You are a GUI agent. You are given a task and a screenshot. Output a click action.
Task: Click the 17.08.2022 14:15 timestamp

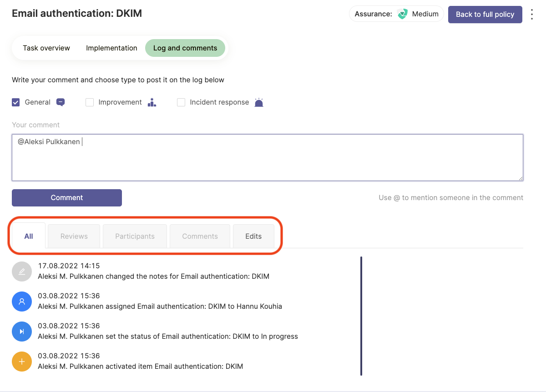pyautogui.click(x=69, y=266)
